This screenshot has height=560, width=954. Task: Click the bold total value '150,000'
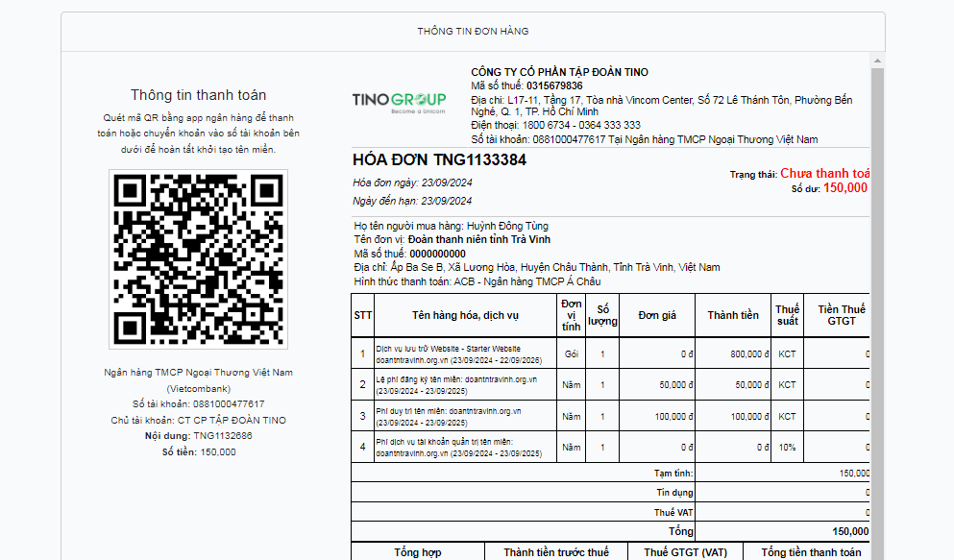coord(850,531)
